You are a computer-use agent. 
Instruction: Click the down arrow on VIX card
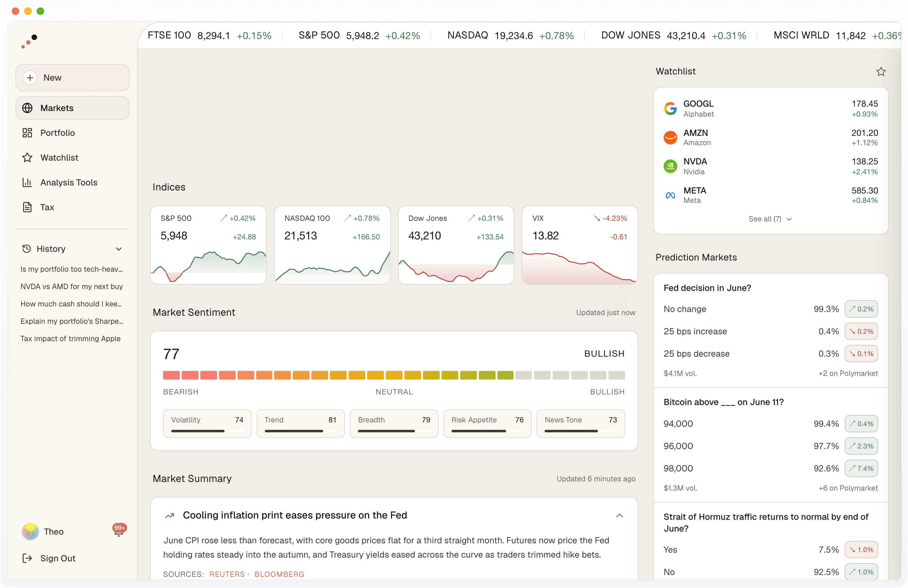597,218
